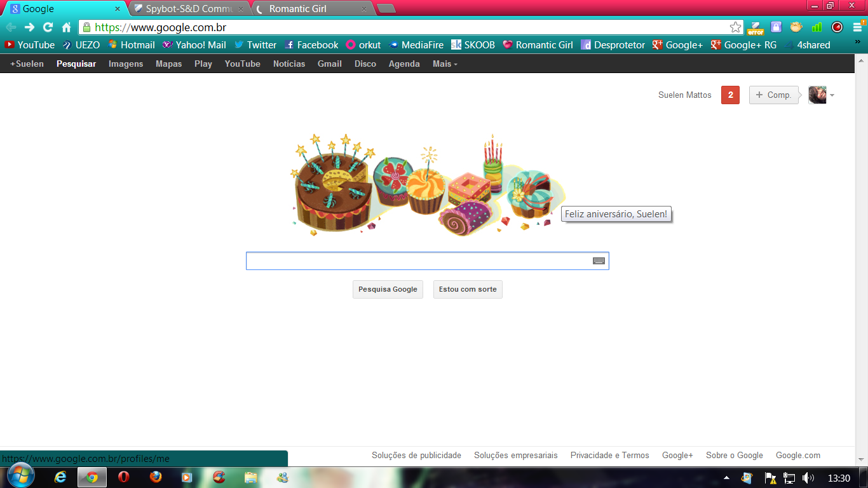
Task: Open the Google+ bookmark
Action: pos(677,45)
